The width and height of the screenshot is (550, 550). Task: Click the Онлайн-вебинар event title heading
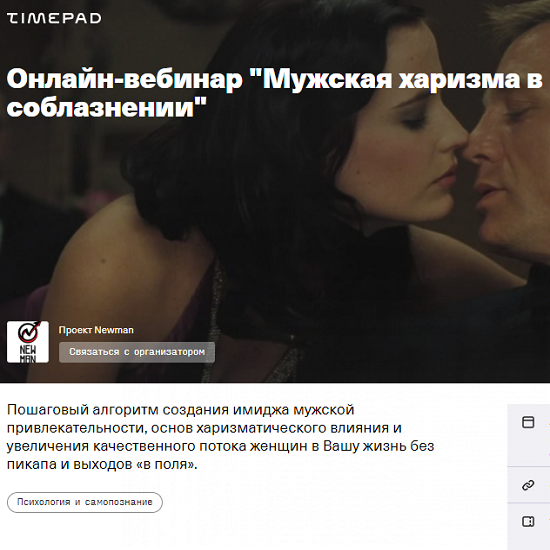tap(275, 93)
